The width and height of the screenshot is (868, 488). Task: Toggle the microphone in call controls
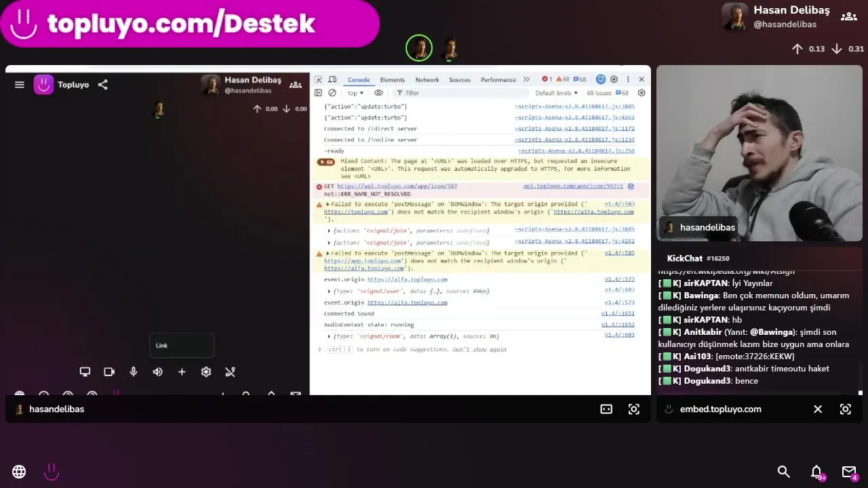[134, 371]
